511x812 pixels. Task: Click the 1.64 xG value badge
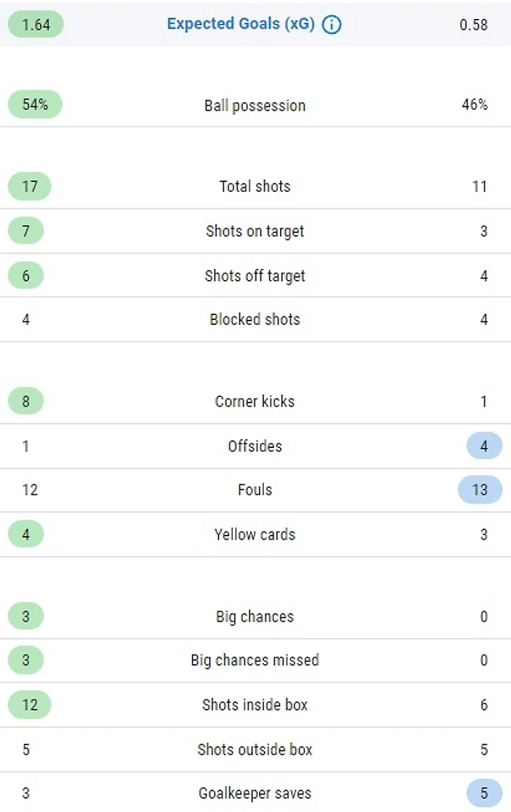36,24
